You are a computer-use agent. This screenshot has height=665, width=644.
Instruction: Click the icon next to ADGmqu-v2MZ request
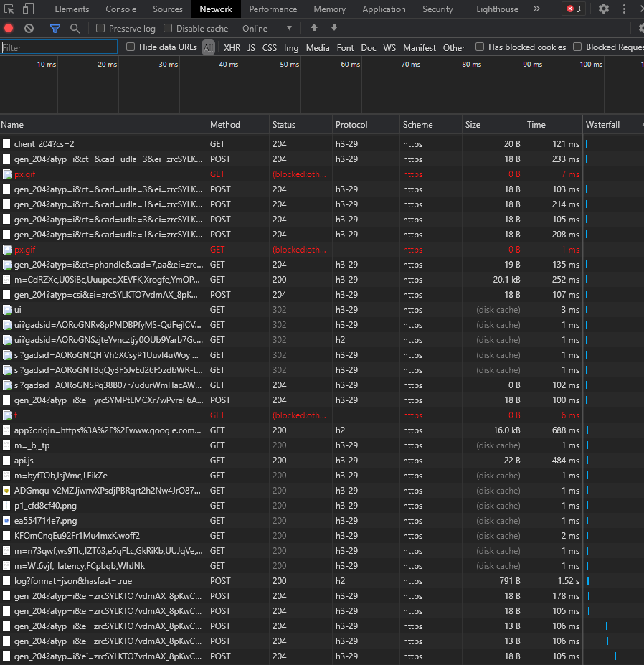pyautogui.click(x=6, y=491)
